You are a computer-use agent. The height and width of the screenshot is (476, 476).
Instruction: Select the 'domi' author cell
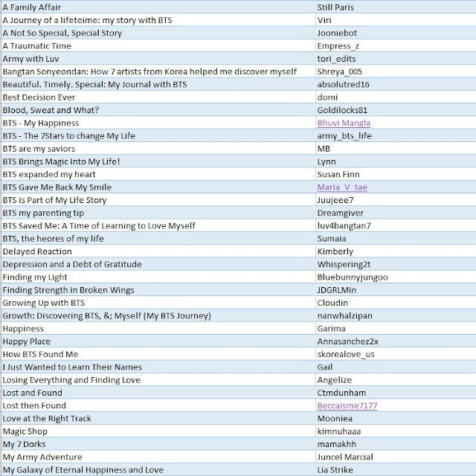pos(396,97)
